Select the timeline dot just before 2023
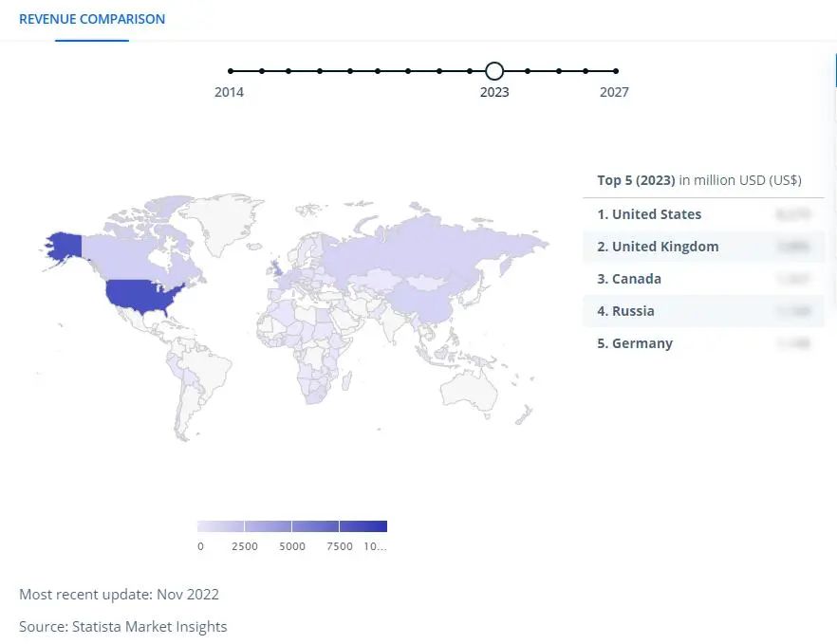Screen dimensions: 837x644 (469, 71)
